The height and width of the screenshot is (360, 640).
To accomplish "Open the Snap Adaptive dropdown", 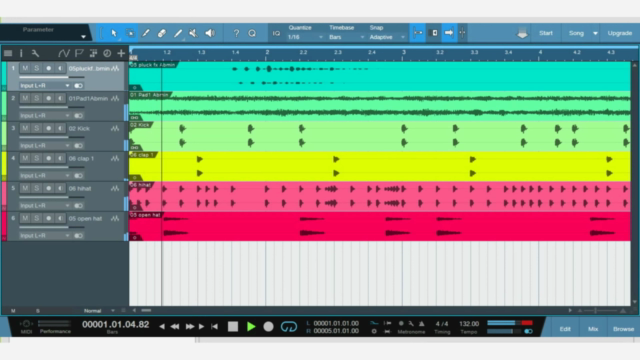I will point(387,37).
